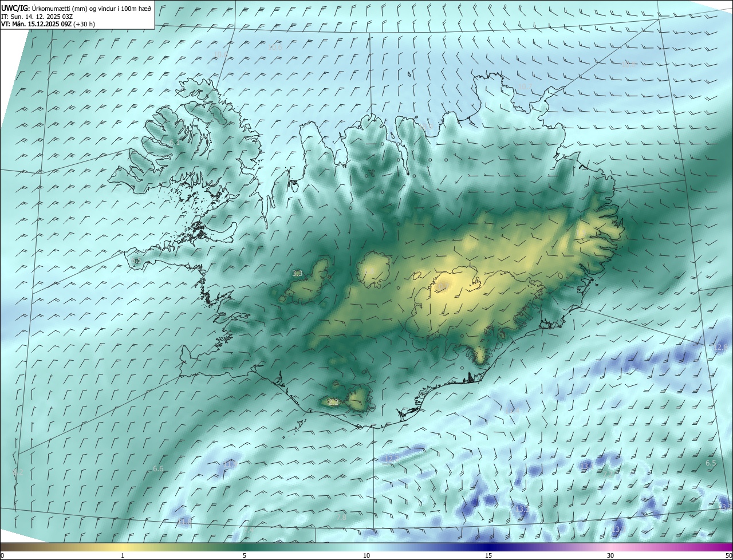Click the colorbar tick label '30'
Viewport: 733px width, 560px height.
(x=610, y=555)
